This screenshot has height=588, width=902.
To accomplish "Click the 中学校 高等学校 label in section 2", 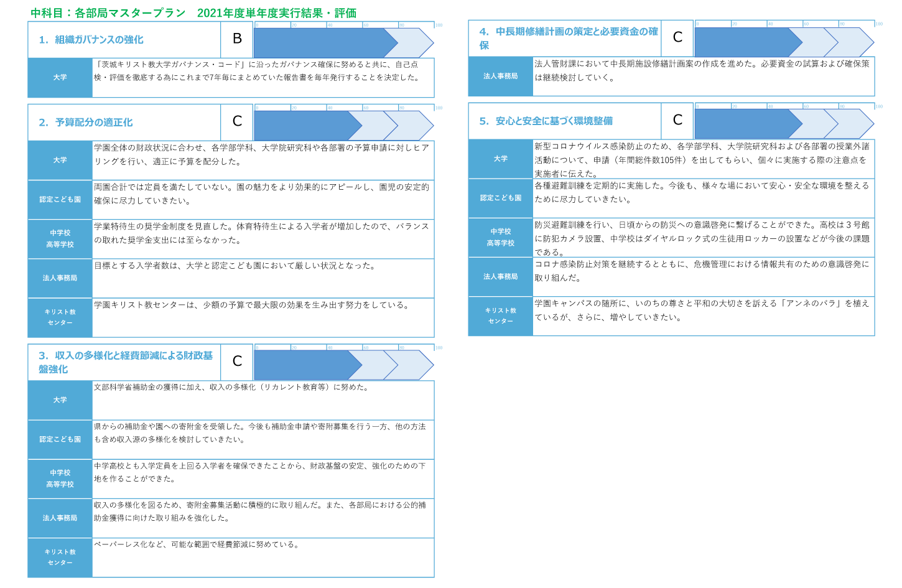I will tap(60, 239).
